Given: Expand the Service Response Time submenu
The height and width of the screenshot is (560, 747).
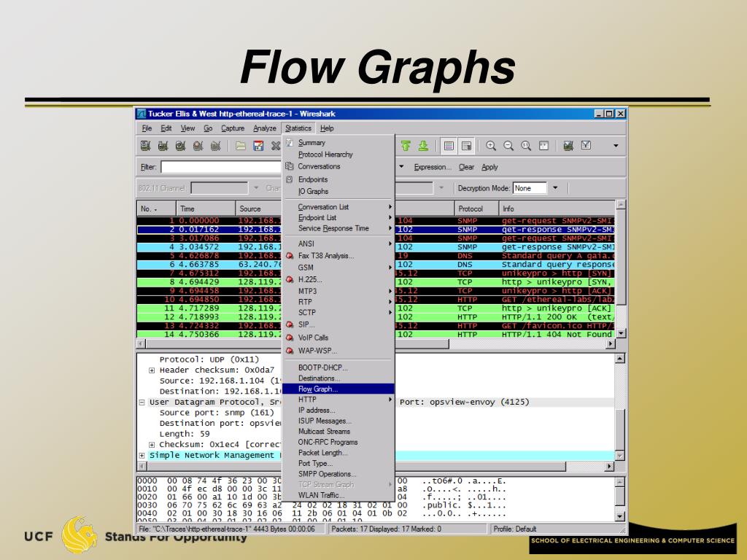Looking at the screenshot, I should (x=338, y=228).
